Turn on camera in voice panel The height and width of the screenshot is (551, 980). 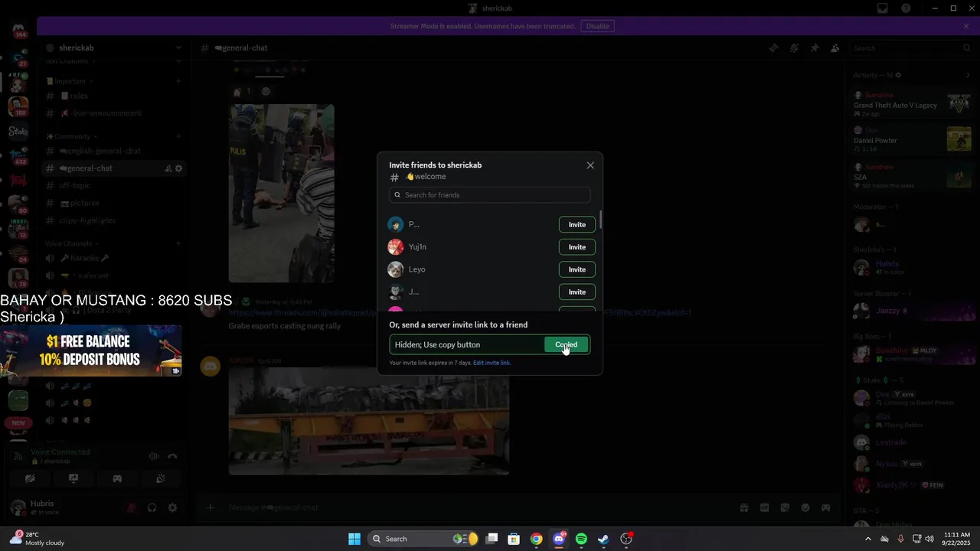pyautogui.click(x=30, y=479)
